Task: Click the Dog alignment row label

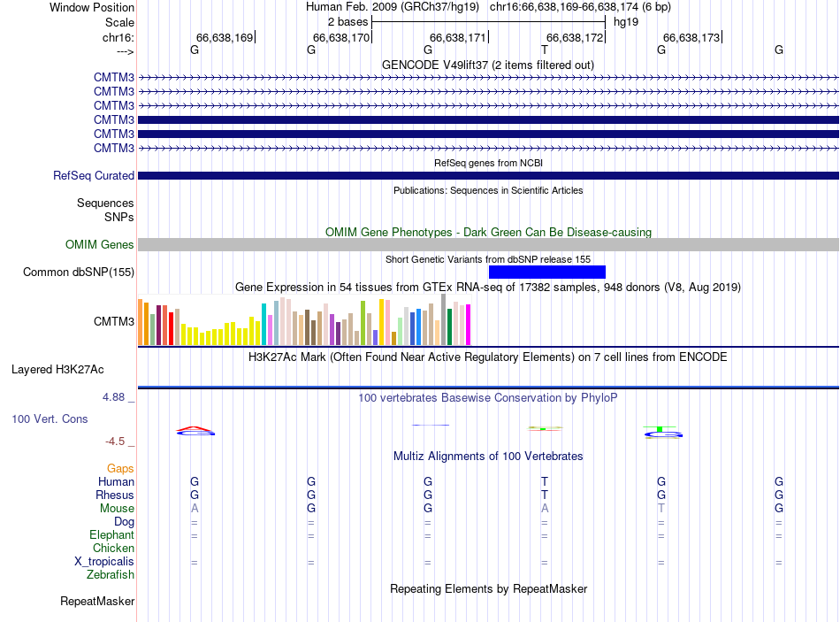Action: (124, 522)
